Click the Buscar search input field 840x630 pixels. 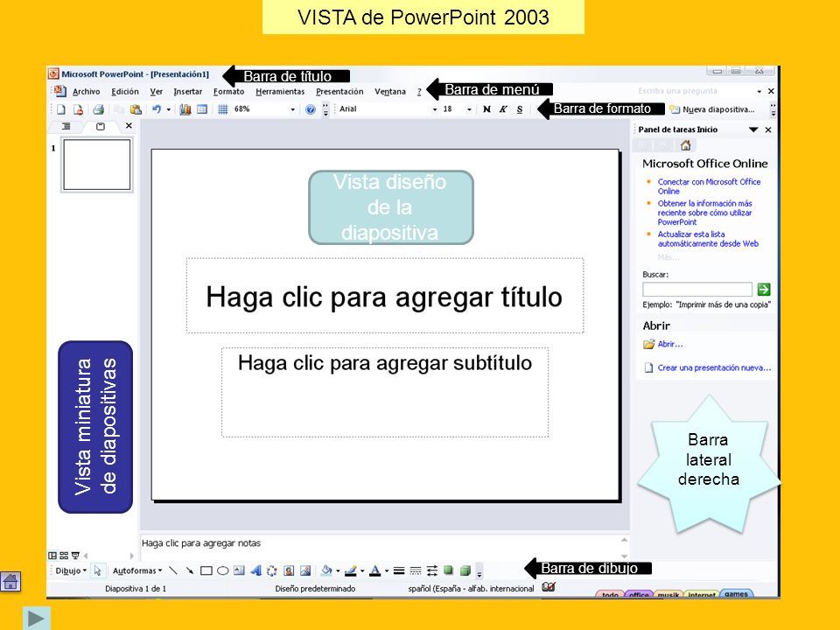[697, 290]
